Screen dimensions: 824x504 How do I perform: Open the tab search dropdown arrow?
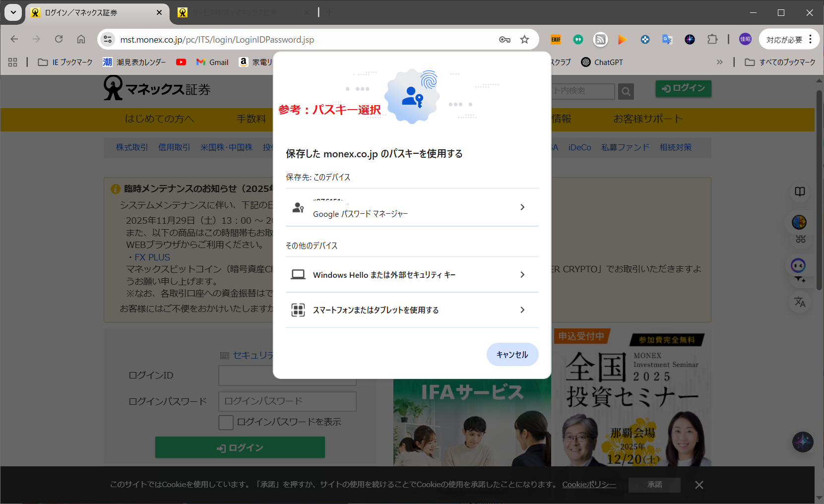coord(13,12)
